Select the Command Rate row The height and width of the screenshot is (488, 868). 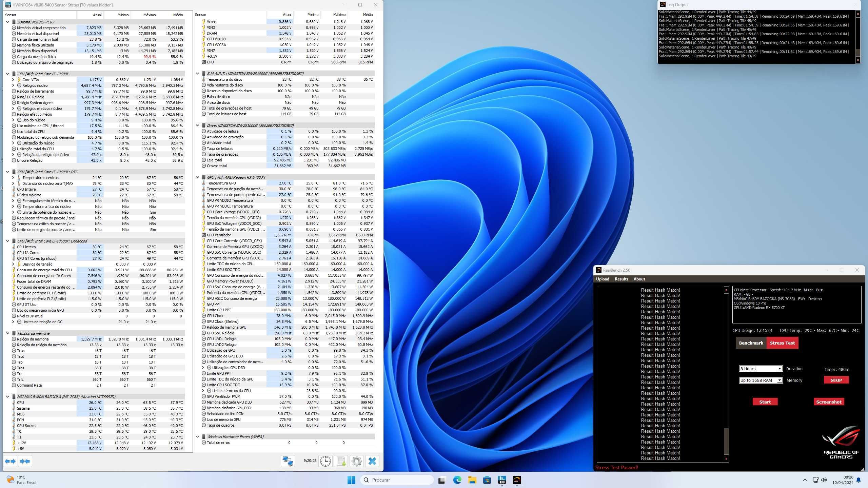click(98, 385)
